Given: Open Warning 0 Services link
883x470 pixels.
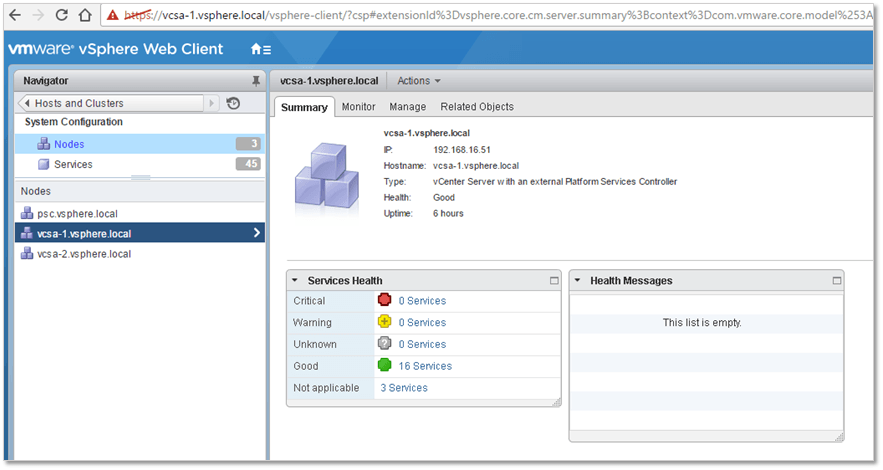Looking at the screenshot, I should pyautogui.click(x=422, y=323).
